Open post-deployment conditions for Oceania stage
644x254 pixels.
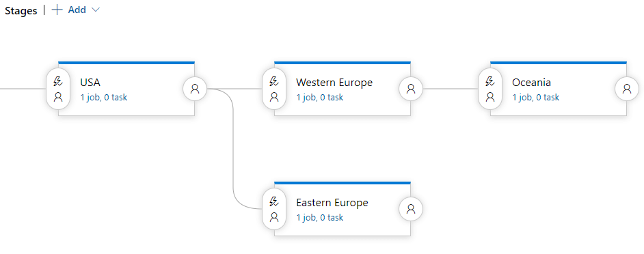(627, 89)
